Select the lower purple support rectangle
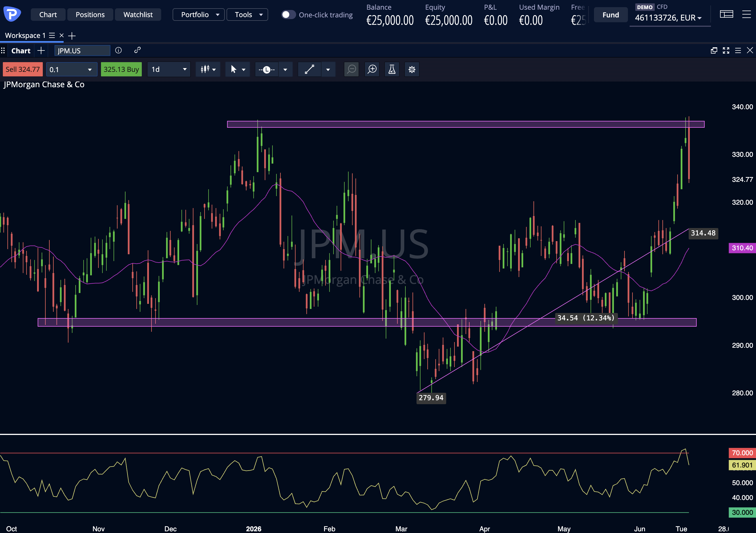Viewport: 756px width, 533px height. click(x=367, y=322)
